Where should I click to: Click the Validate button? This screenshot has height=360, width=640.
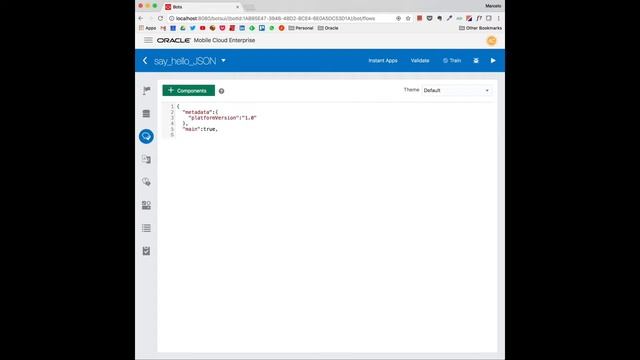(x=420, y=60)
